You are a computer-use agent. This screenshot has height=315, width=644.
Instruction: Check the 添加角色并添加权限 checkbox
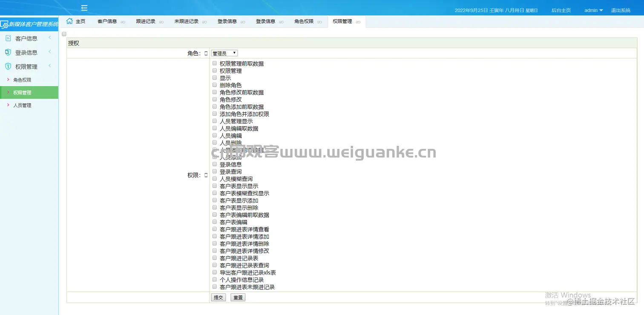click(x=215, y=114)
